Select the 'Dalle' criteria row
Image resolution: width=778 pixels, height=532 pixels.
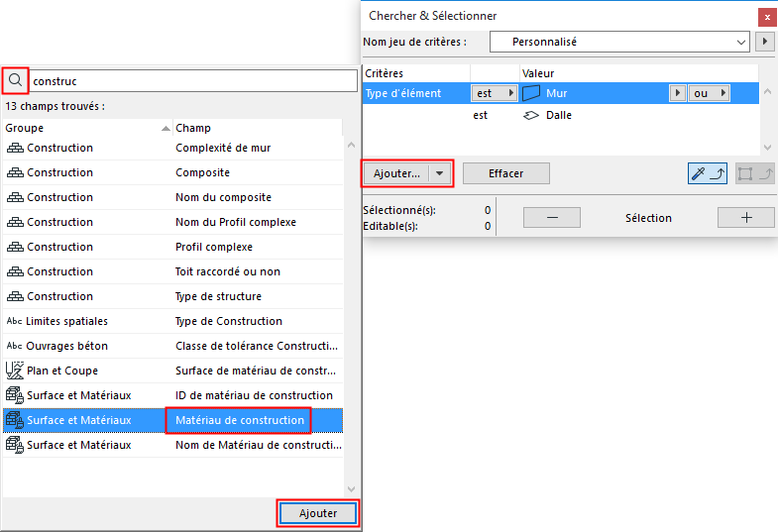click(561, 115)
